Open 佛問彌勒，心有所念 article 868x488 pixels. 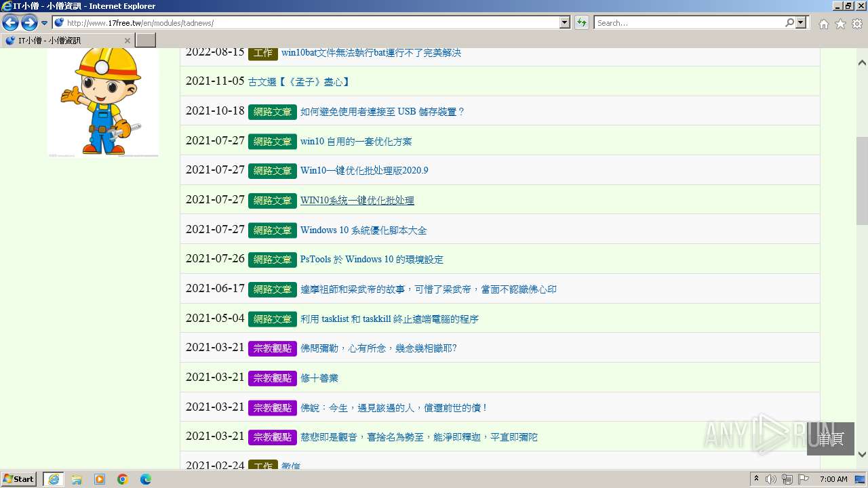379,348
